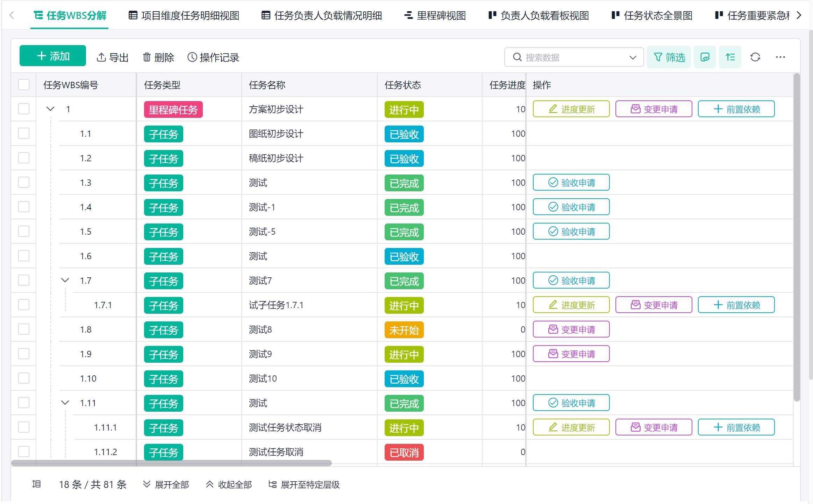Screen dimensions: 813x504
Task: Collapse the 1.11 task subtree
Action: click(x=65, y=403)
